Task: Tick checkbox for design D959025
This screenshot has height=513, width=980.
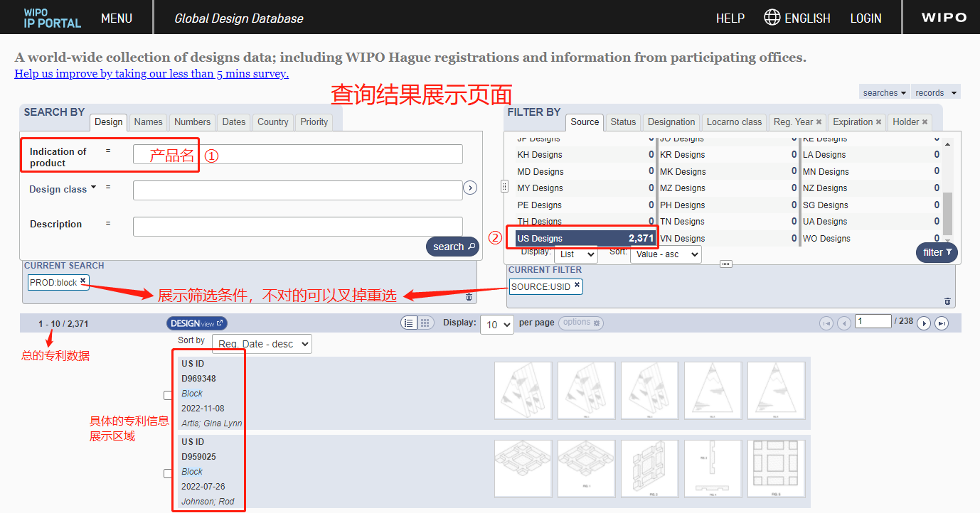Action: 168,473
